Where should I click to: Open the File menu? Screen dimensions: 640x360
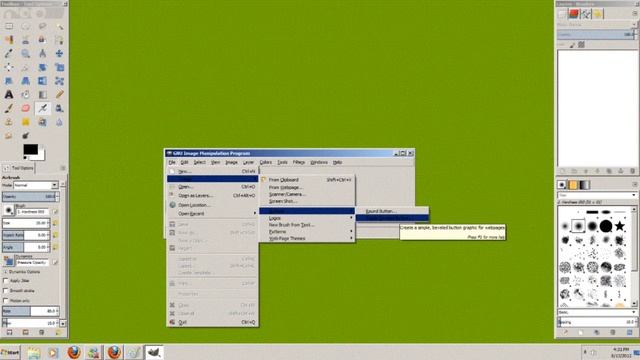coord(172,162)
